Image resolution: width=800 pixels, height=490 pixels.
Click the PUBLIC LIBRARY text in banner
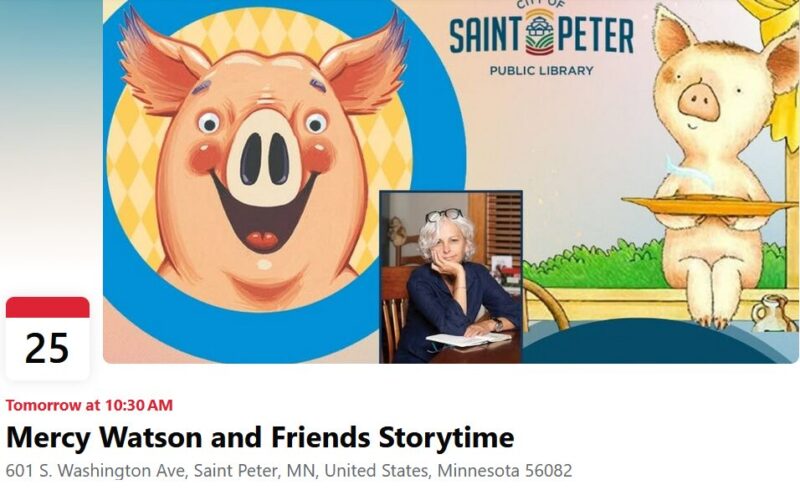coord(541,70)
